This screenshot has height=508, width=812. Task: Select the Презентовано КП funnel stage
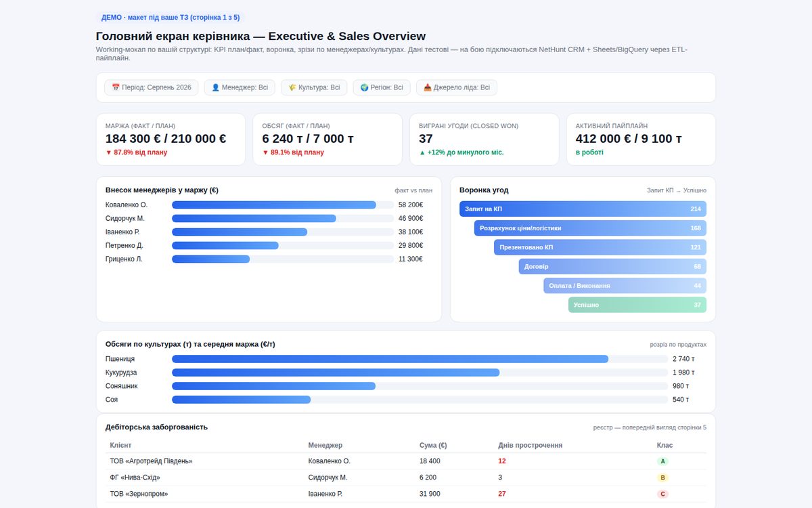pos(600,247)
